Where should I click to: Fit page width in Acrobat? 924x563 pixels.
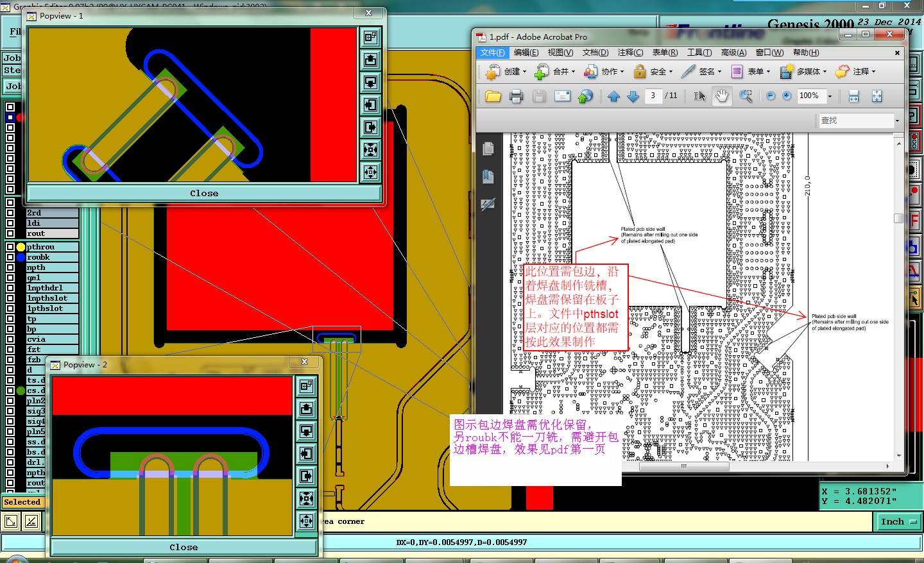tap(853, 96)
